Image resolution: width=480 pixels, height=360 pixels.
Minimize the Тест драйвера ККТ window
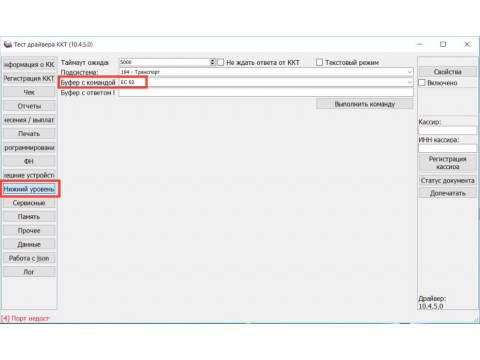click(420, 44)
